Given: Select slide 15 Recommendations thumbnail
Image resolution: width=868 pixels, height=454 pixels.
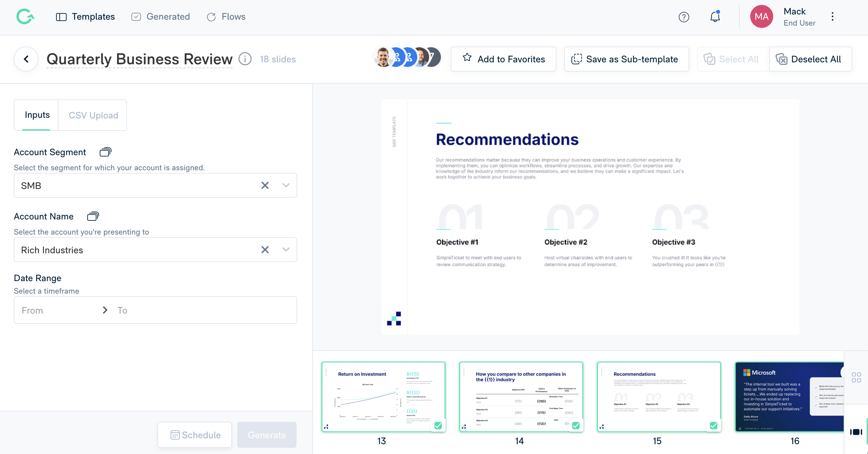Looking at the screenshot, I should 659,397.
